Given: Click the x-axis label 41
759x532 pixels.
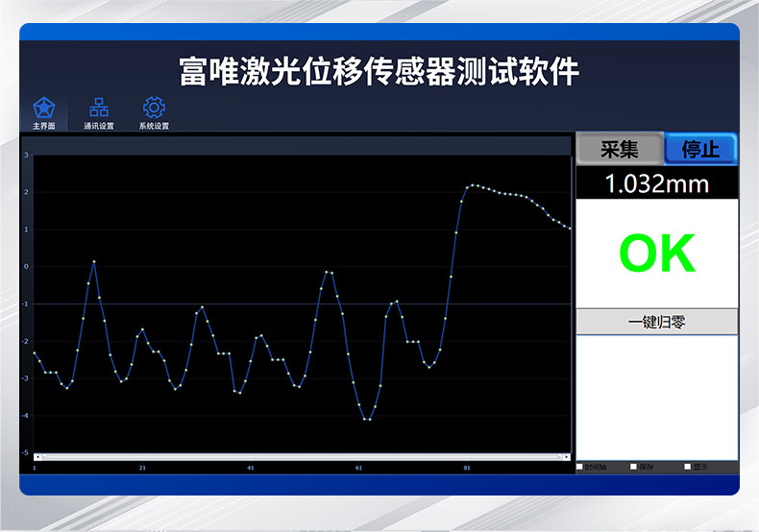Looking at the screenshot, I should point(250,468).
